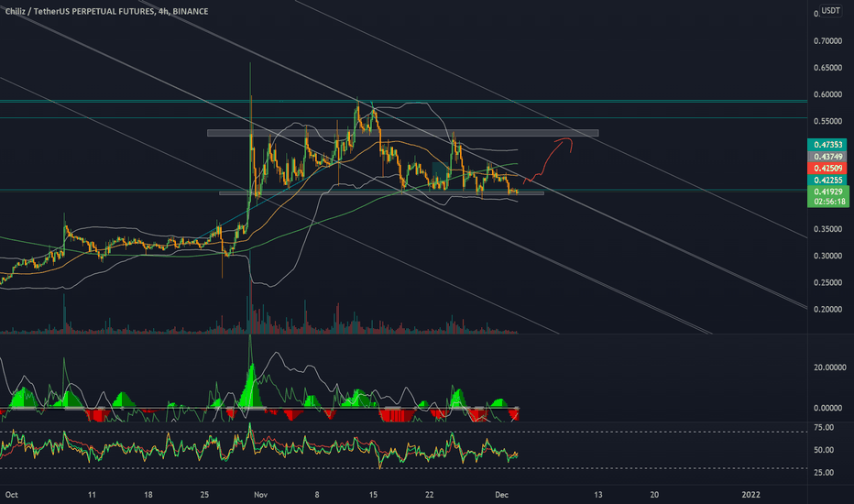Select the 0.42255 teal price label
The image size is (854, 504).
(x=827, y=180)
